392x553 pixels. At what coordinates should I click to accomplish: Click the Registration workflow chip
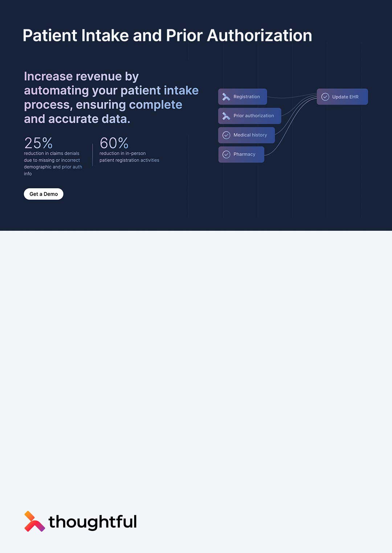242,97
